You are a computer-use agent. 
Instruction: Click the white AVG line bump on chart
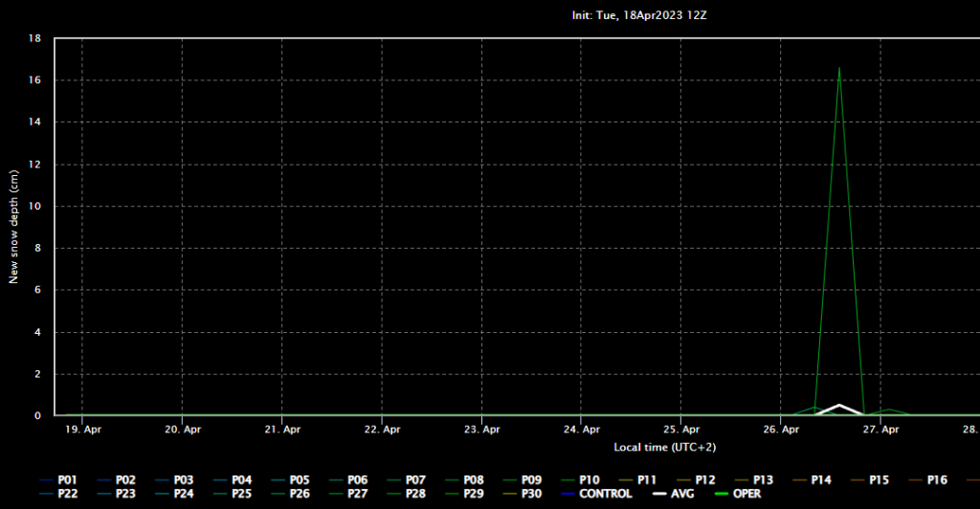pos(839,406)
